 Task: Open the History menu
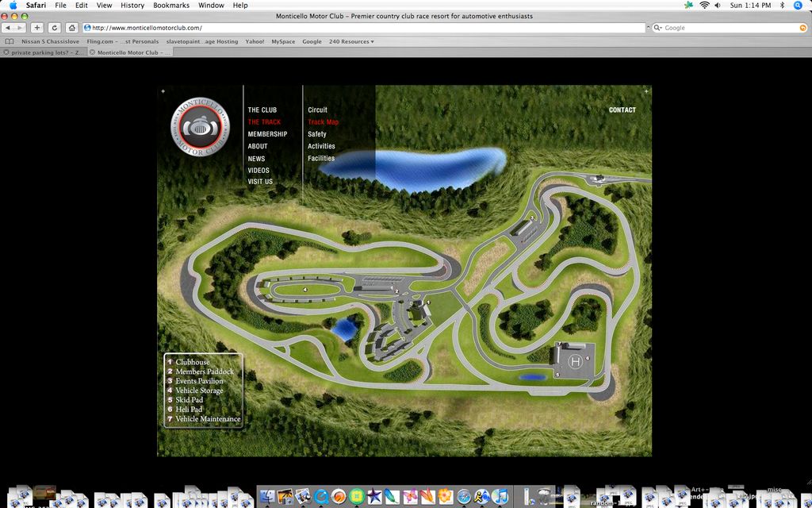tap(132, 6)
